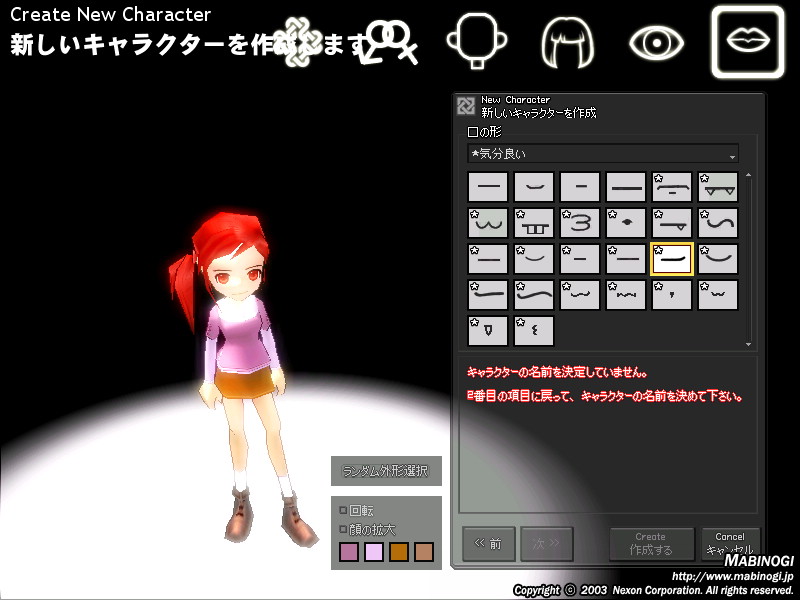Select the lips mouth step icon

pyautogui.click(x=748, y=42)
